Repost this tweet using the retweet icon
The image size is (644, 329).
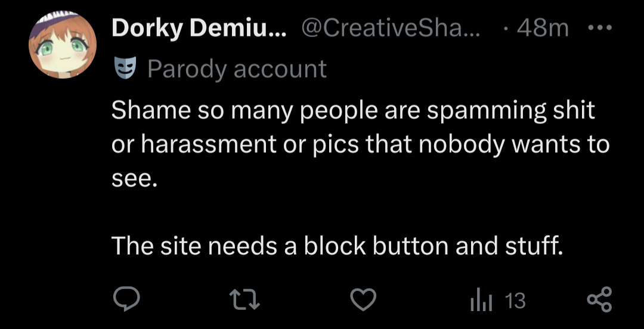(x=245, y=300)
